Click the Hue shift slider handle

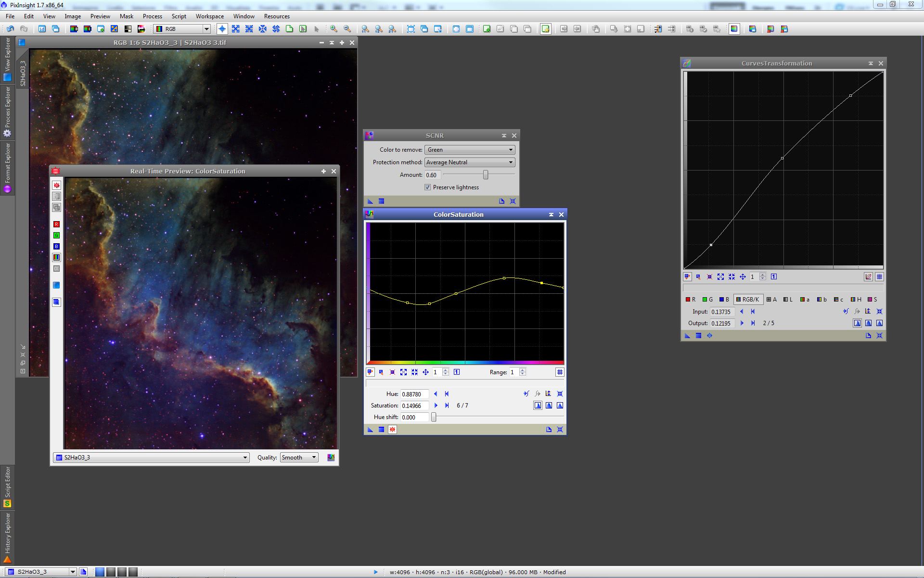coord(434,417)
